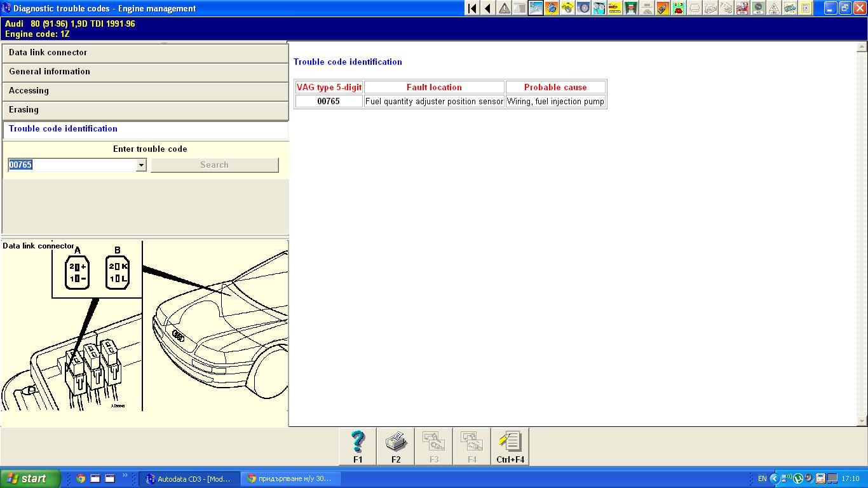The width and height of the screenshot is (868, 488).
Task: Click the 'Trouble code identification' results heading
Action: 348,62
